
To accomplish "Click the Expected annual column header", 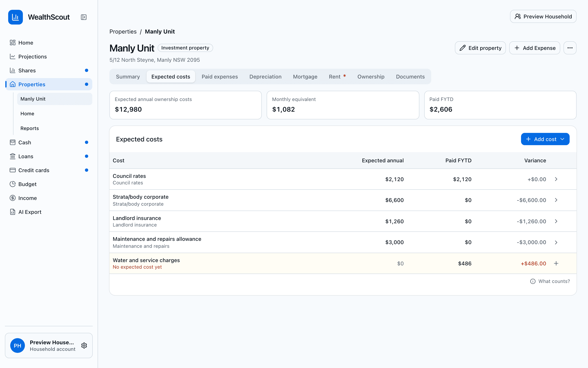I will pyautogui.click(x=383, y=160).
